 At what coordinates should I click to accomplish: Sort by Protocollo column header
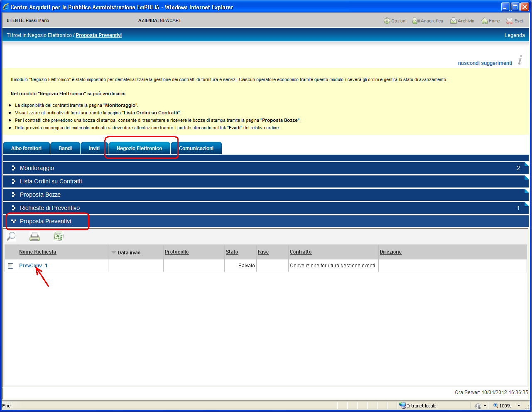[x=177, y=252]
